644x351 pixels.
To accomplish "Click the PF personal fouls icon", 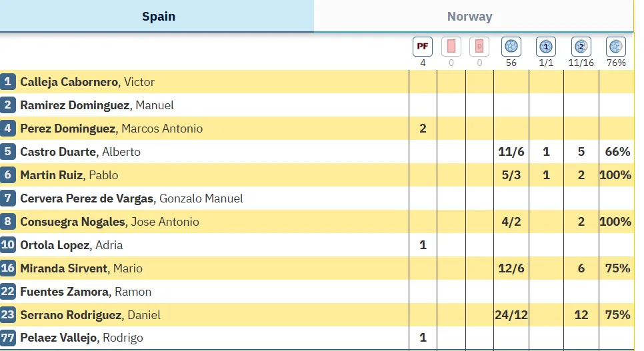I will click(x=423, y=47).
